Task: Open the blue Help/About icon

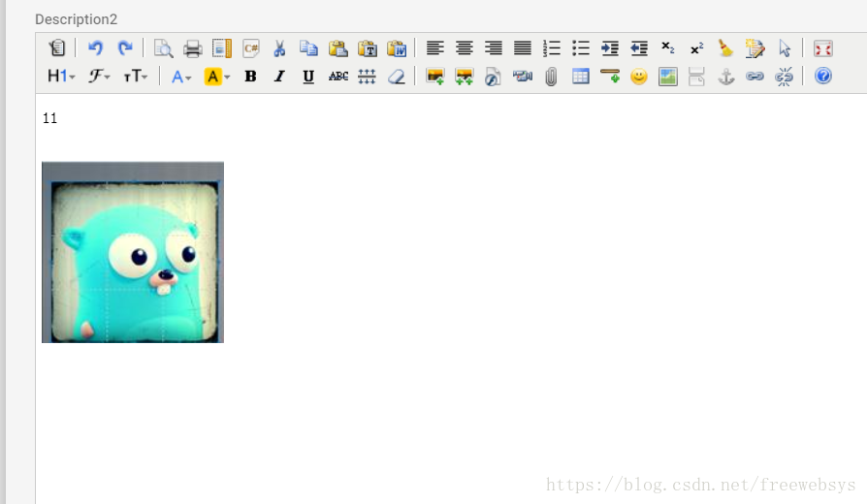Action: pyautogui.click(x=822, y=76)
